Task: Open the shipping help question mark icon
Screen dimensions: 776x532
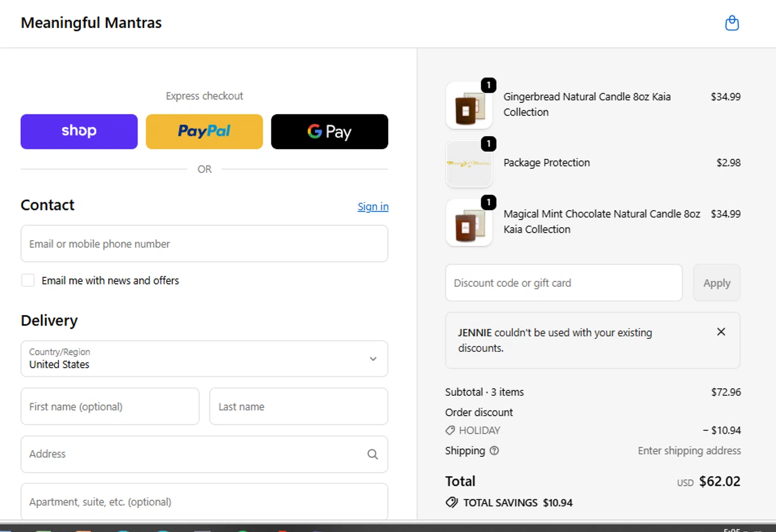Action: tap(494, 451)
